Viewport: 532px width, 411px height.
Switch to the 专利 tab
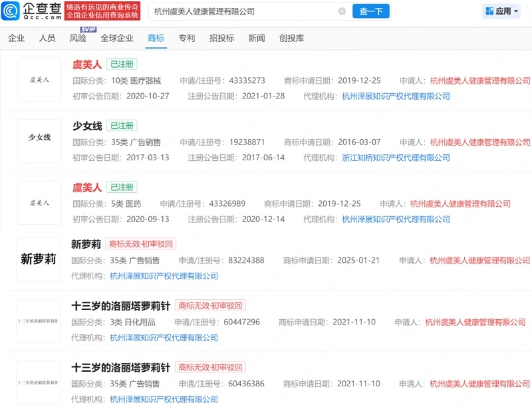[187, 38]
